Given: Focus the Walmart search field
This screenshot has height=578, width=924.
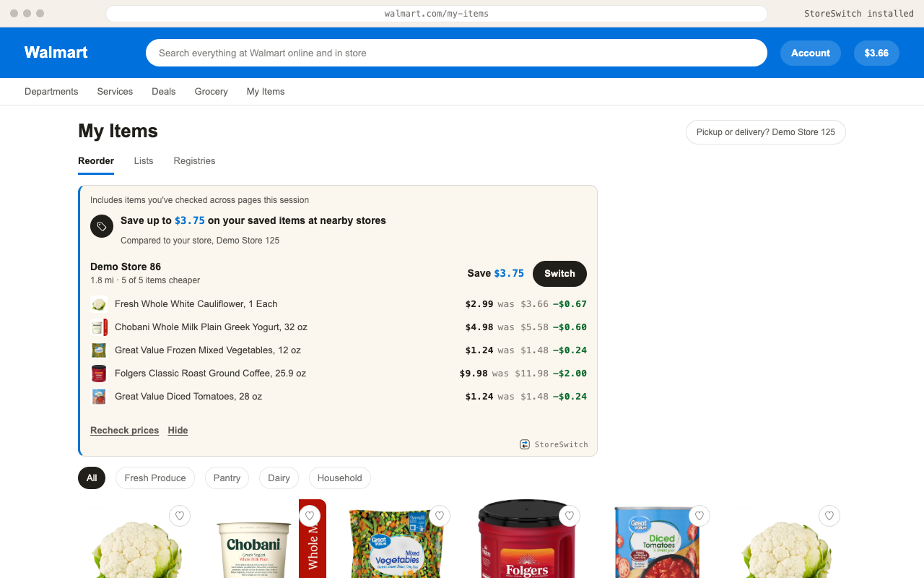Looking at the screenshot, I should click(456, 53).
